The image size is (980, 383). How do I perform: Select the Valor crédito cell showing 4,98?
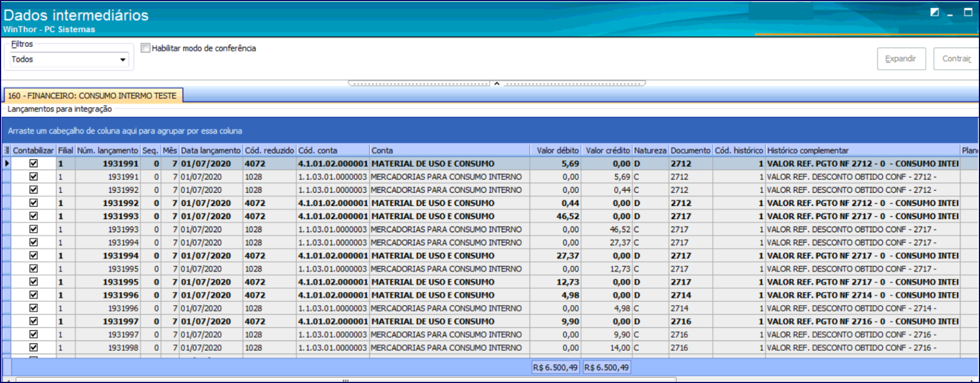click(607, 308)
